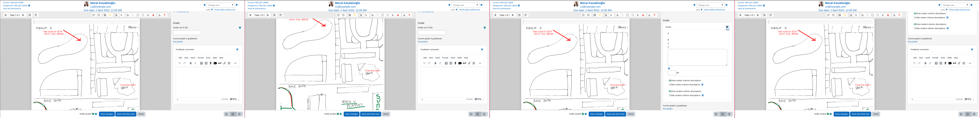Open Change user dropdown in third panel
This screenshot has width=980, height=118.
[710, 5]
